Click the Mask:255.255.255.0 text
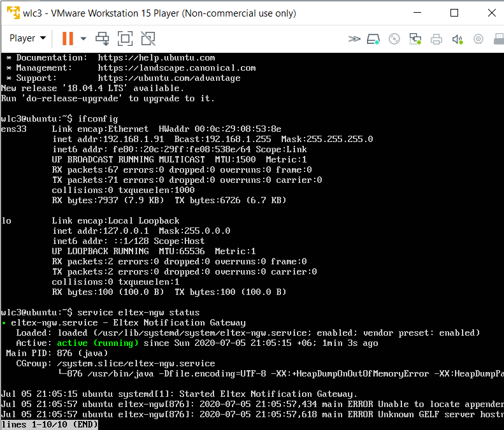The image size is (504, 430). click(327, 140)
